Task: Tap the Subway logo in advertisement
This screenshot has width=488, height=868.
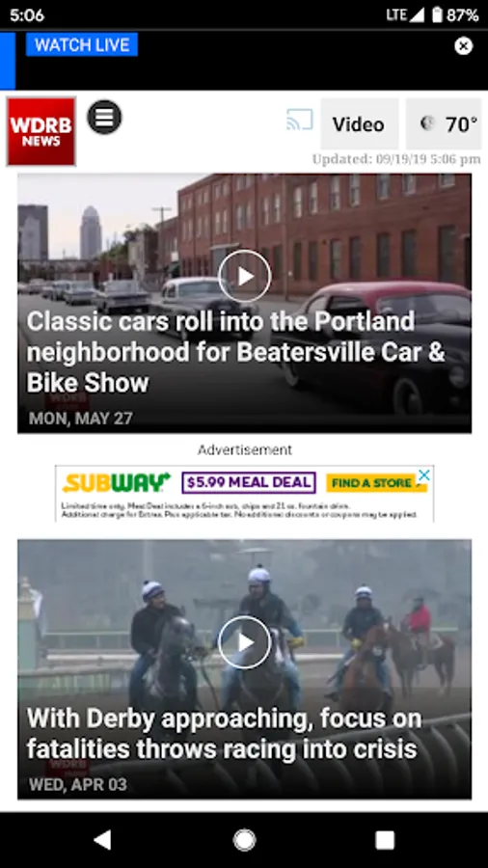Action: point(116,483)
